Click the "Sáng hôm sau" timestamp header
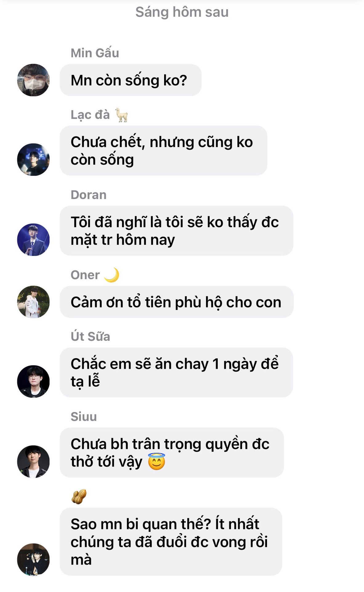The height and width of the screenshot is (592, 364). (x=182, y=12)
